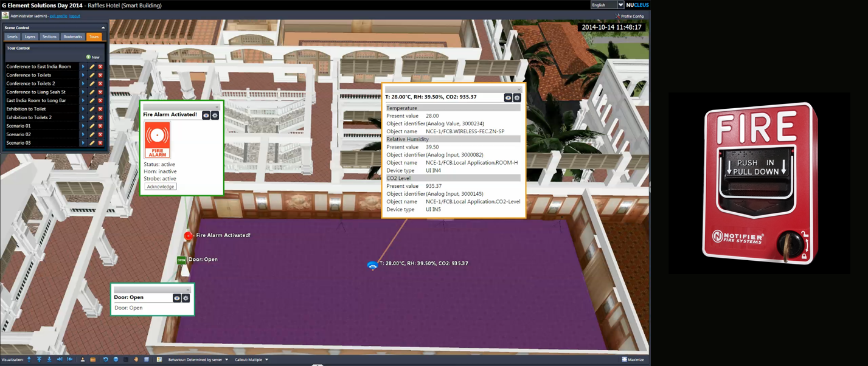Switch to the Layers tab
This screenshot has height=366, width=868.
coord(30,37)
